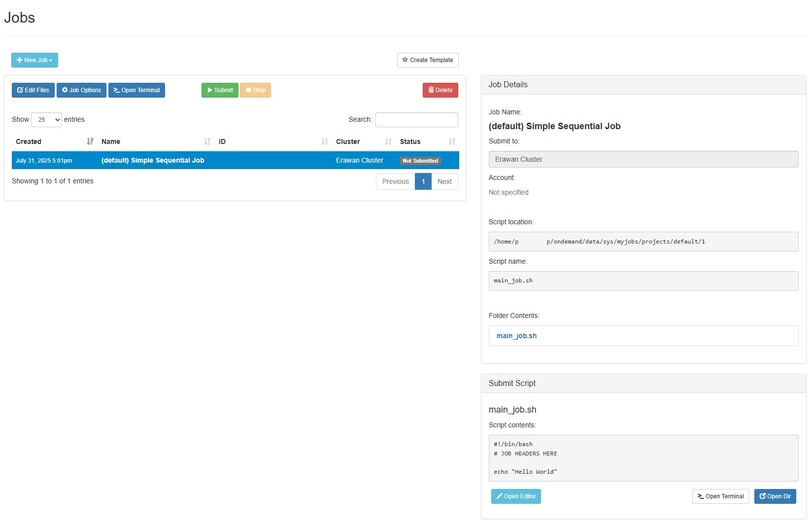This screenshot has height=523, width=812.
Task: Open the Show entries count dropdown
Action: pos(46,120)
